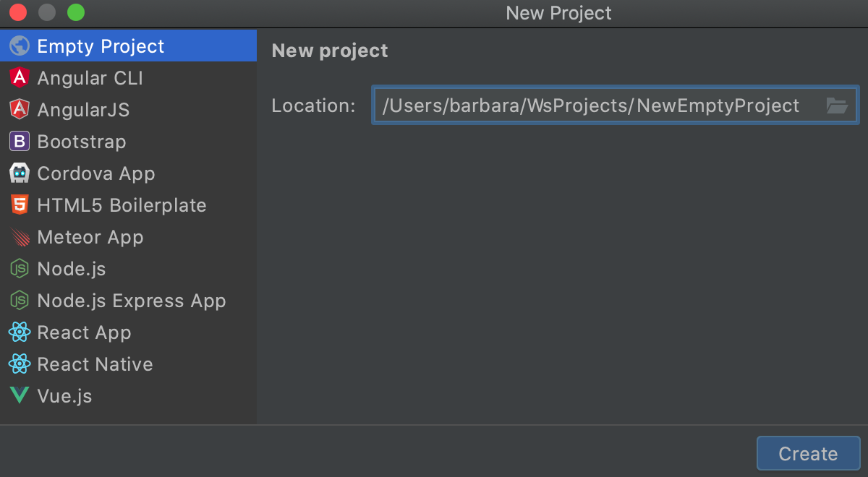Select the AngularJS project type label
Image resolution: width=868 pixels, height=477 pixels.
pos(83,110)
